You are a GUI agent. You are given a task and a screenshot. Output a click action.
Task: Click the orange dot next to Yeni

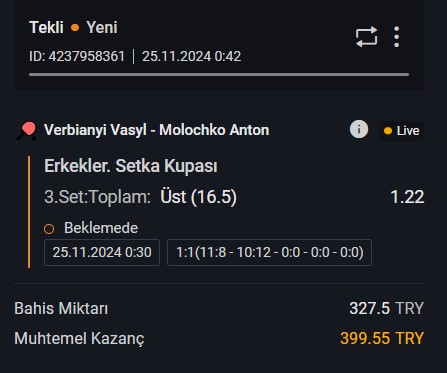(75, 27)
